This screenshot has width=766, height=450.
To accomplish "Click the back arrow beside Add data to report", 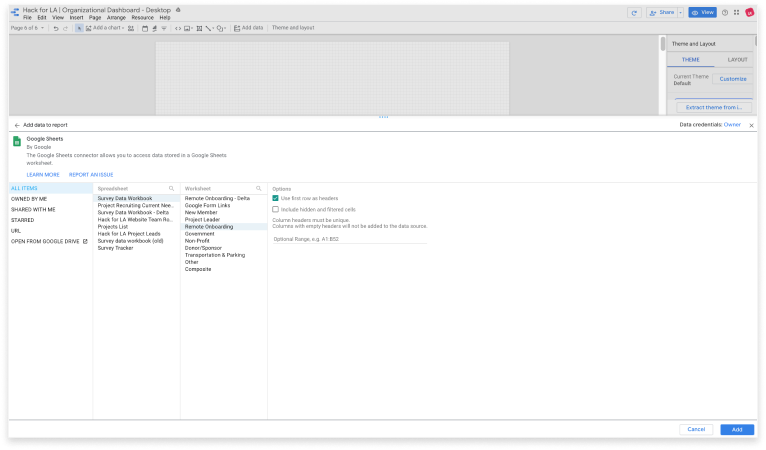I will click(16, 125).
